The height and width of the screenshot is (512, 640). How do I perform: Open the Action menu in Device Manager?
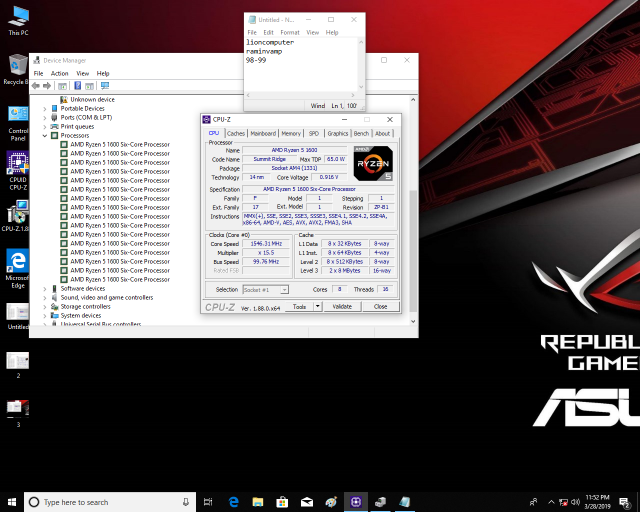tap(59, 73)
